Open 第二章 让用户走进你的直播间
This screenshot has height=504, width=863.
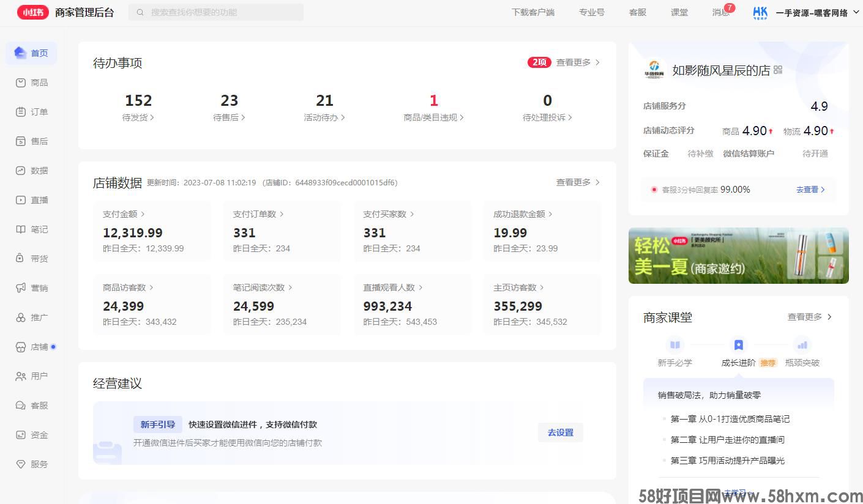pos(728,440)
